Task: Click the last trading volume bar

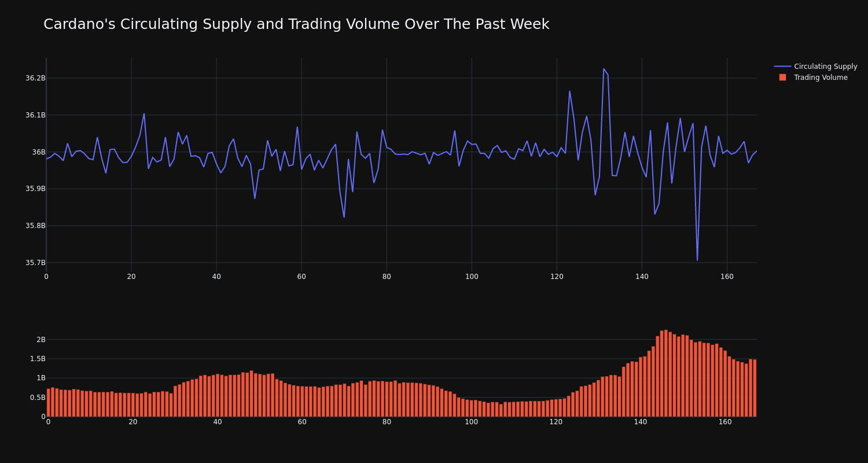Action: [755, 388]
